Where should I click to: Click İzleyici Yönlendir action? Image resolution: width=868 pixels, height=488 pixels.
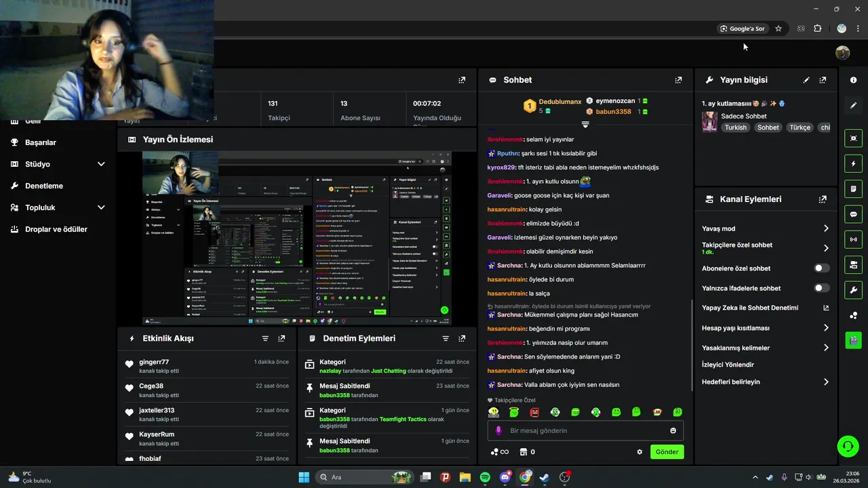[x=728, y=365]
